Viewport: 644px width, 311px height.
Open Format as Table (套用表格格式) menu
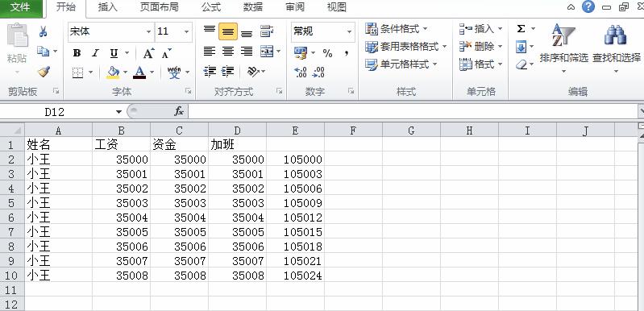pyautogui.click(x=405, y=47)
